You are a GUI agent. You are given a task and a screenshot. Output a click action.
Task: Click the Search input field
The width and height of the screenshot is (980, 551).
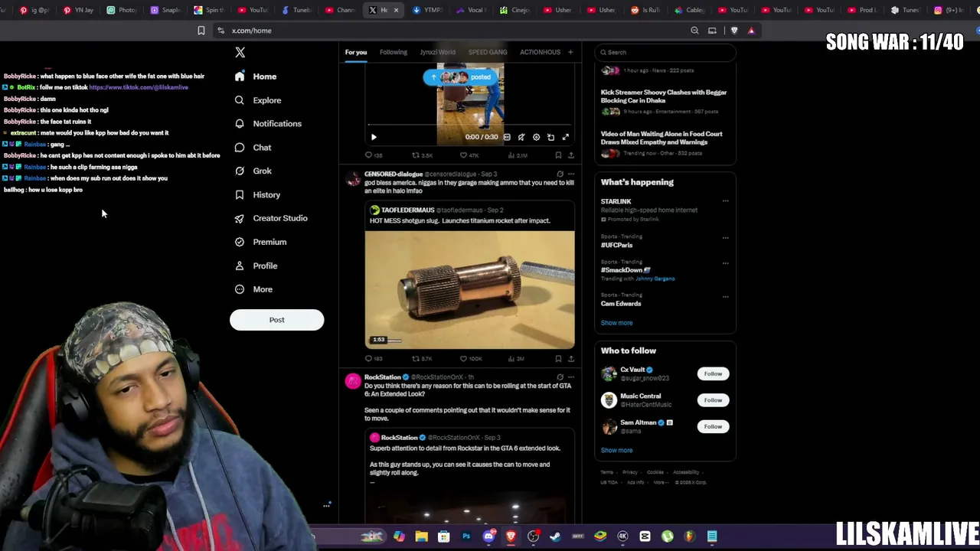(x=665, y=52)
